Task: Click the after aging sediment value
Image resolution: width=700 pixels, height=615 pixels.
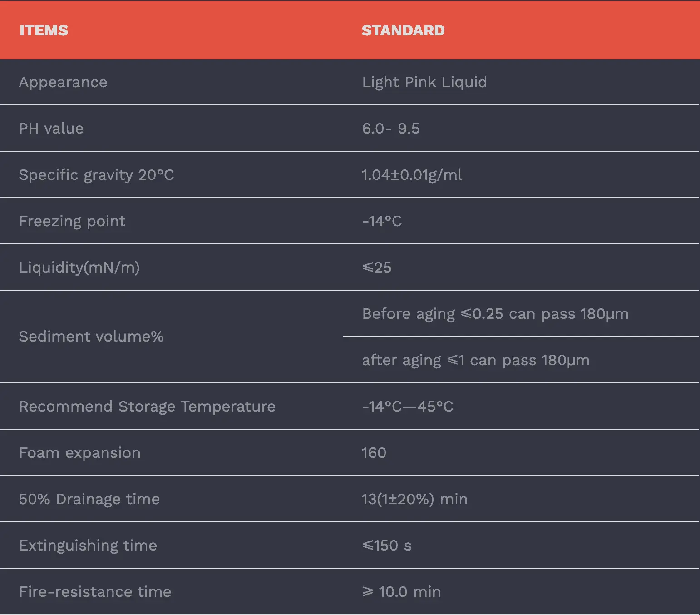Action: click(x=475, y=360)
